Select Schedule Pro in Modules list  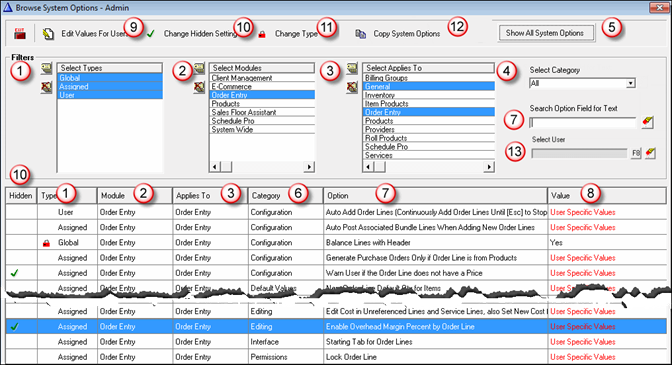[x=262, y=121]
